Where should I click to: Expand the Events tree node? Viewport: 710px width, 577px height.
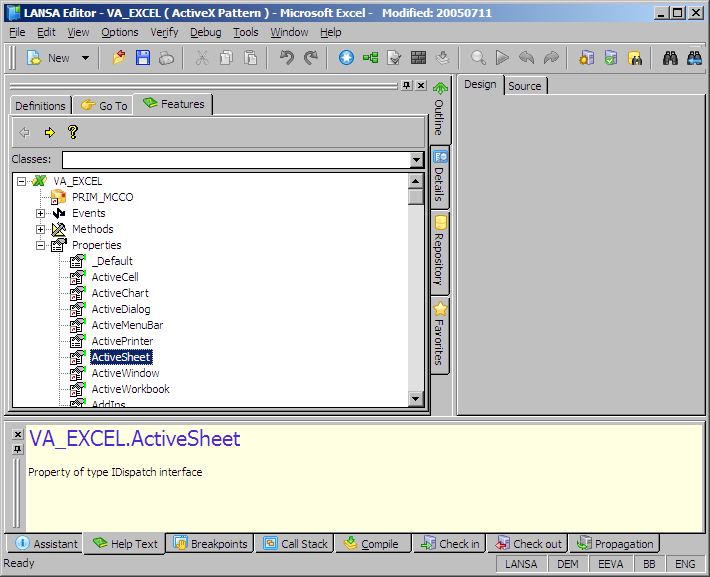[x=41, y=213]
